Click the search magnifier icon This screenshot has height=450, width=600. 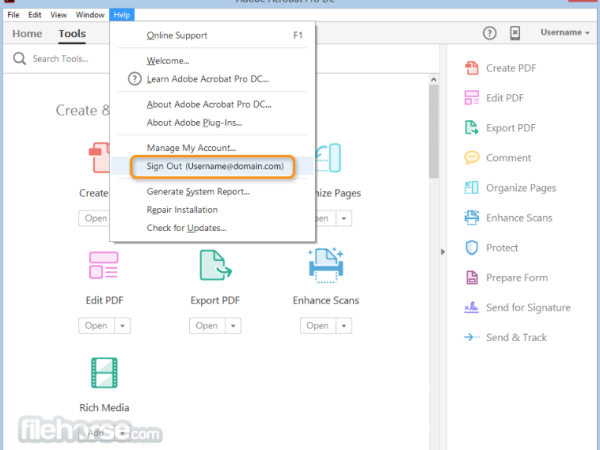tap(19, 59)
